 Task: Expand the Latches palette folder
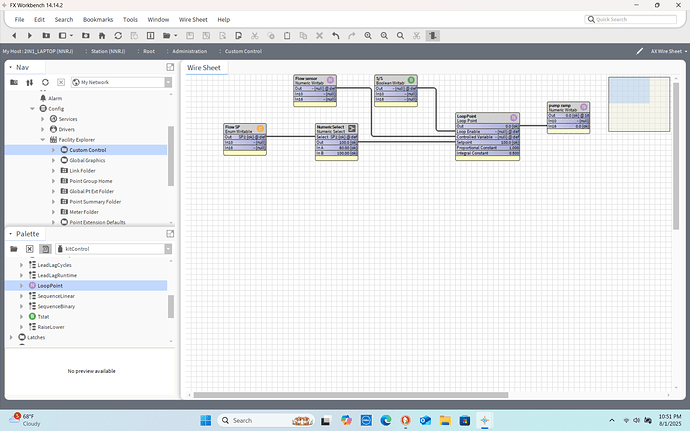tap(12, 337)
